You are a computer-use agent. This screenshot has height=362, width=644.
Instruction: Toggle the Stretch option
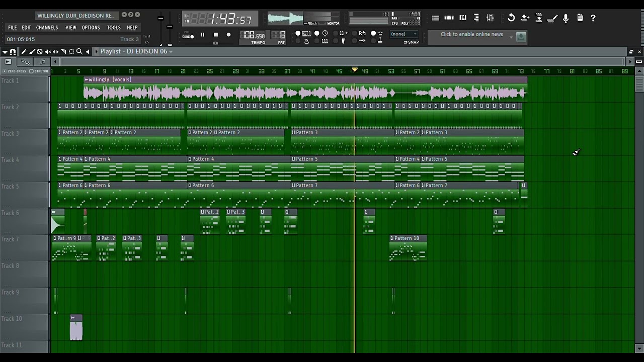(x=40, y=71)
